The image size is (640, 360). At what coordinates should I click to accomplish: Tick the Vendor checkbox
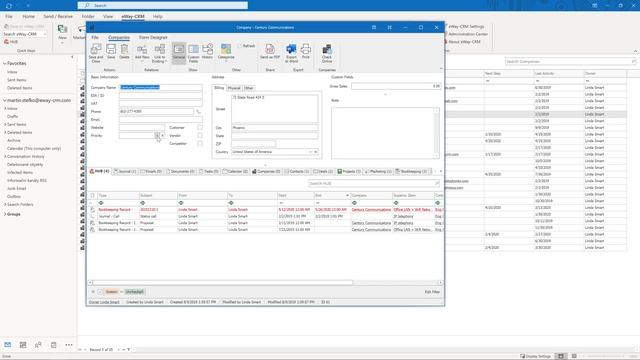[200, 136]
